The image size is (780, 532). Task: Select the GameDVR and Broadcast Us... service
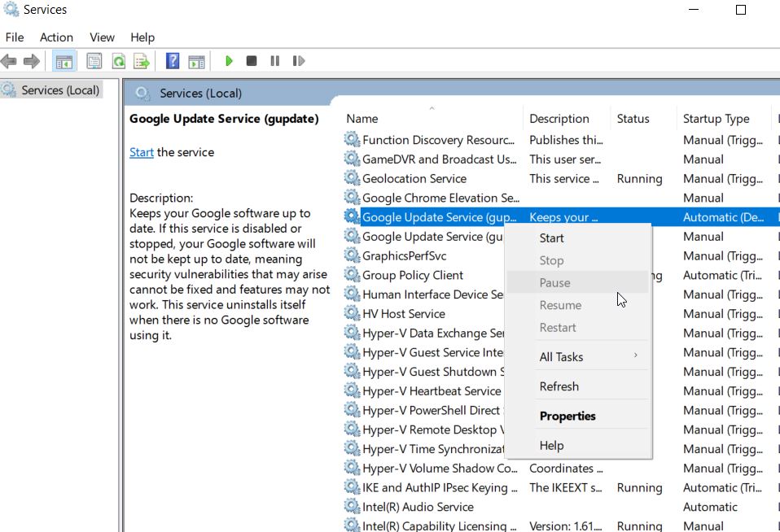pyautogui.click(x=439, y=159)
